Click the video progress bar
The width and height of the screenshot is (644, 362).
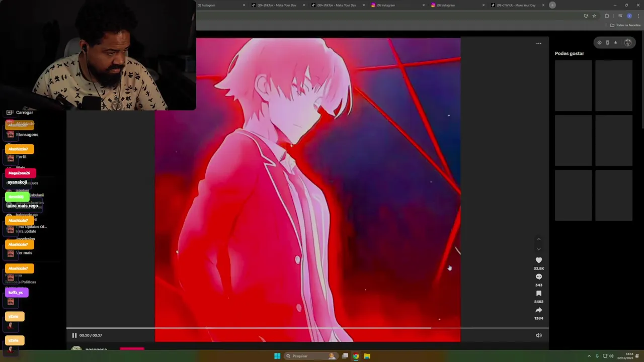point(307,328)
